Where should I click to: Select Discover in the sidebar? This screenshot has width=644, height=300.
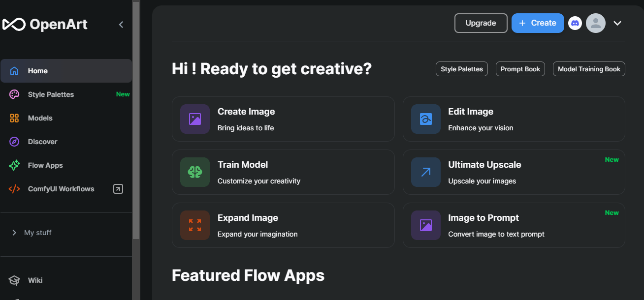pos(42,142)
